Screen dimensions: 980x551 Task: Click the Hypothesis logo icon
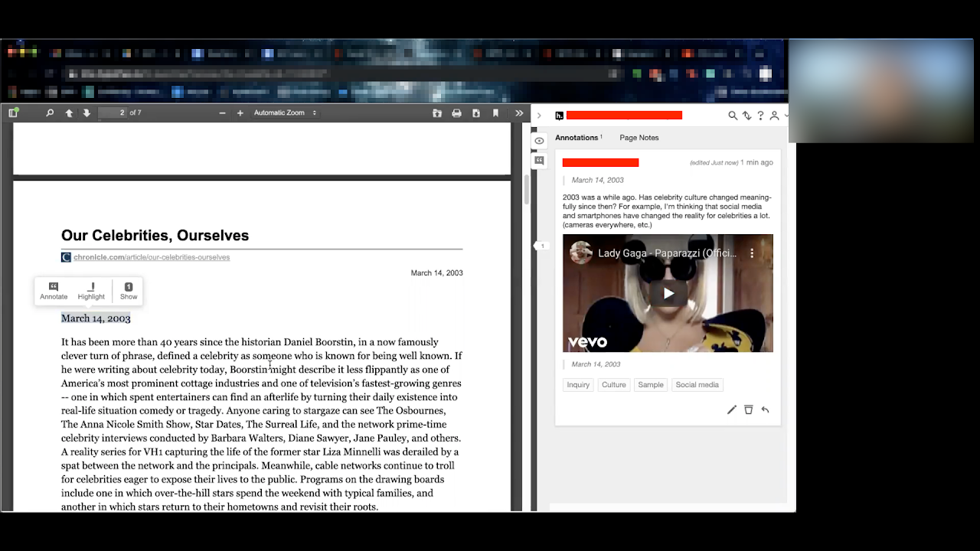pyautogui.click(x=560, y=116)
